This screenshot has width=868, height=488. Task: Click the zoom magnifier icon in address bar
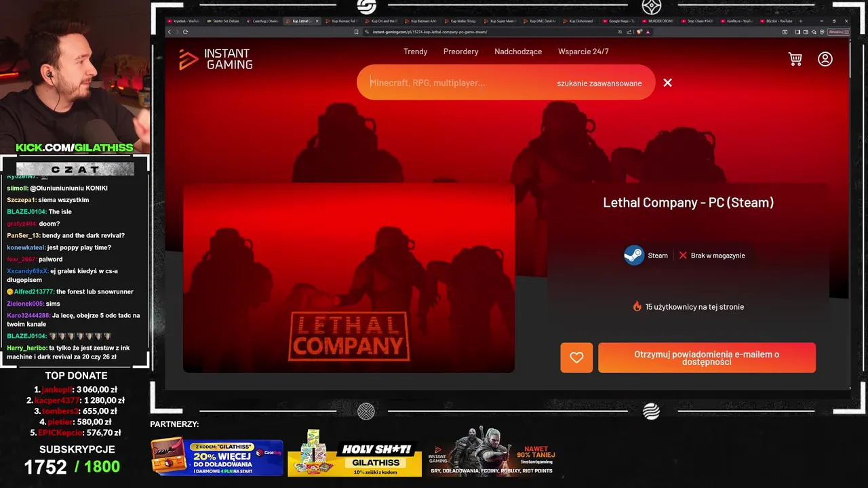(x=620, y=32)
